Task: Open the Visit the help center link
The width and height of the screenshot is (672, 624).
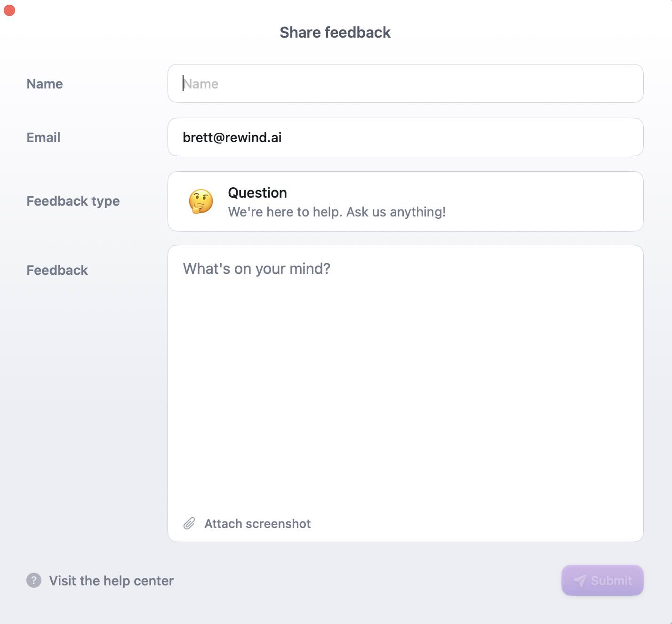Action: [111, 581]
